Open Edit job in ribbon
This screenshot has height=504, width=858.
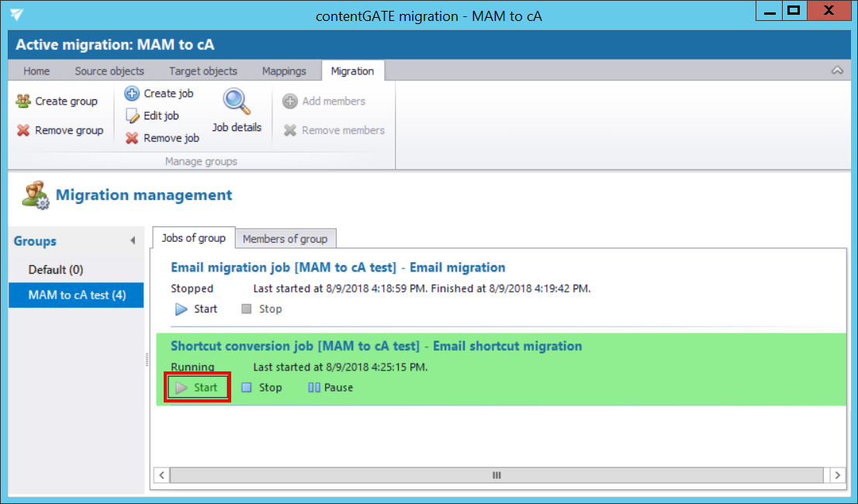pyautogui.click(x=152, y=116)
